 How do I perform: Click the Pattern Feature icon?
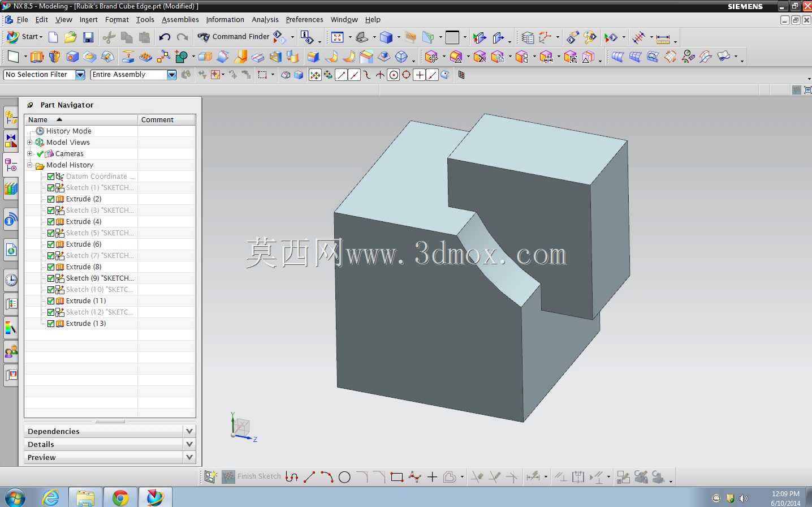click(163, 57)
